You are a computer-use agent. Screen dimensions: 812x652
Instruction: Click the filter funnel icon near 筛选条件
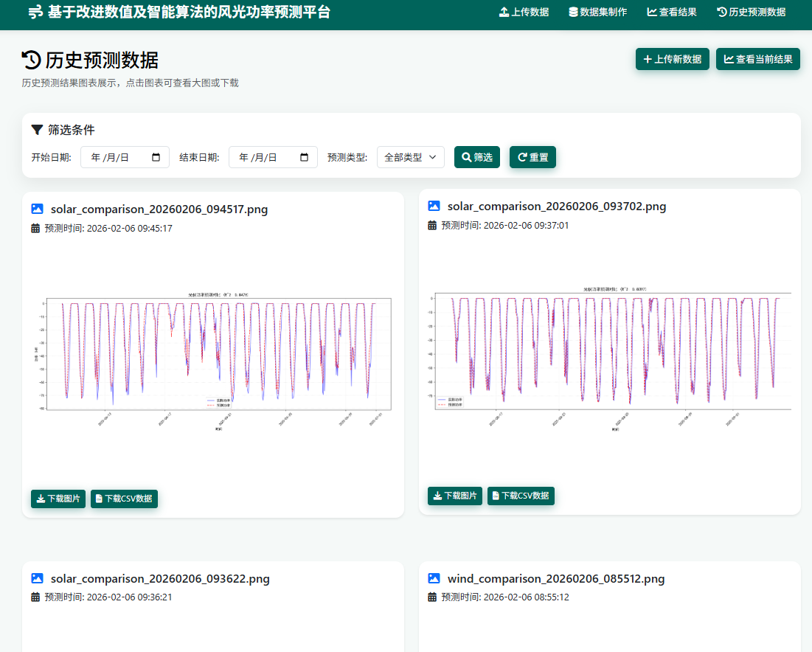37,130
